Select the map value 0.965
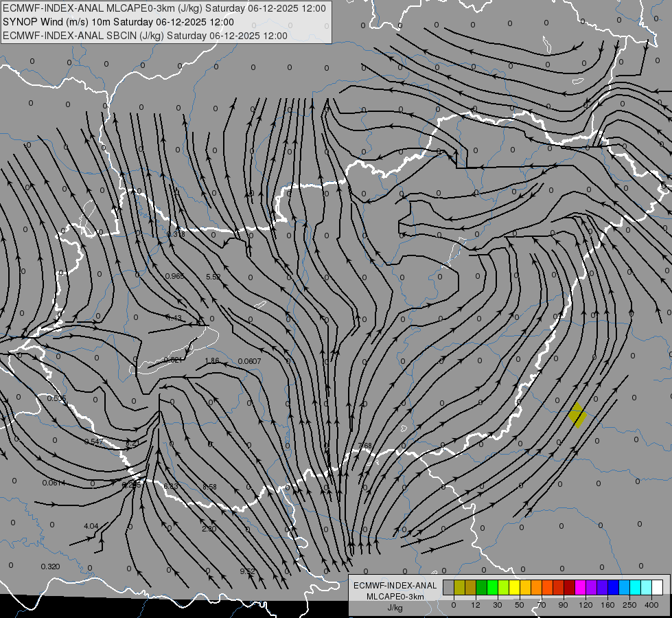672x618 pixels. (x=174, y=276)
